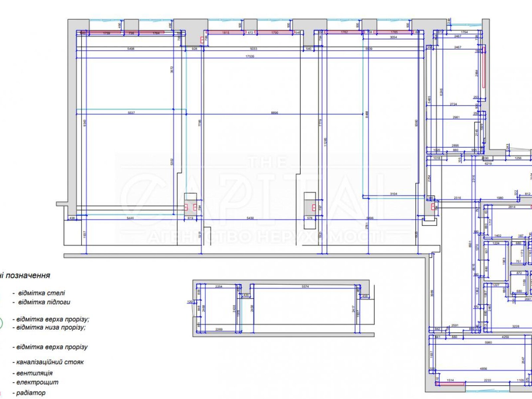Viewport: 532px width, 399px height.
Task: Select the dimension value "5537"
Action: 131,113
